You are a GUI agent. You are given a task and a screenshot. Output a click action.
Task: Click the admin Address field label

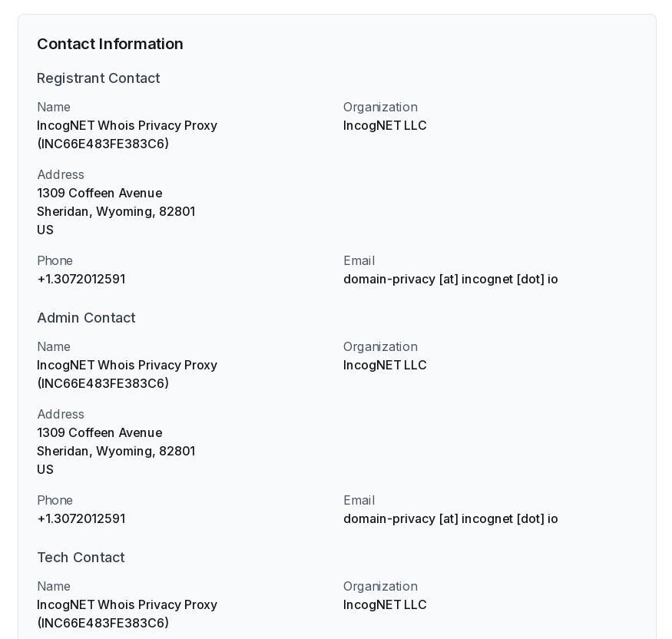(x=61, y=414)
